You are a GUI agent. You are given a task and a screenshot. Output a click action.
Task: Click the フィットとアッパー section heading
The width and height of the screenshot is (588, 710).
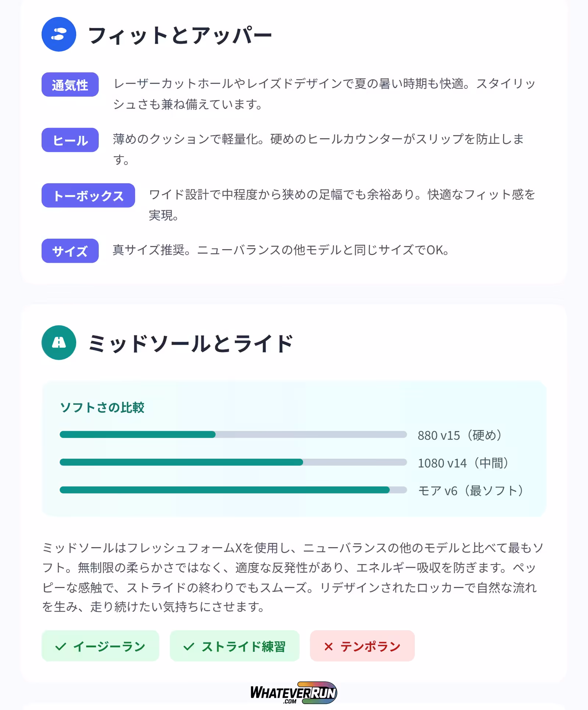pos(180,35)
